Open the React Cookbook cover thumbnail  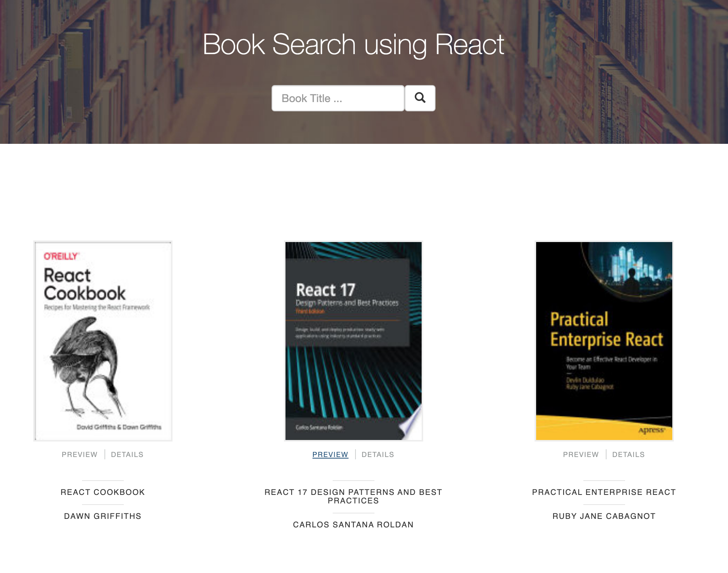coord(103,341)
